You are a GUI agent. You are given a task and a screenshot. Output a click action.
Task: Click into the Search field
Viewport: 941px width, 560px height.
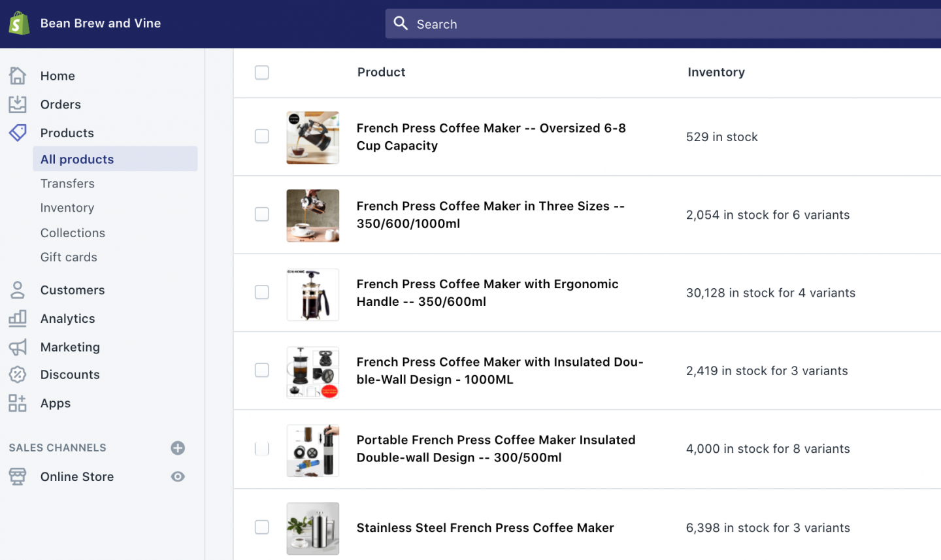pos(653,24)
